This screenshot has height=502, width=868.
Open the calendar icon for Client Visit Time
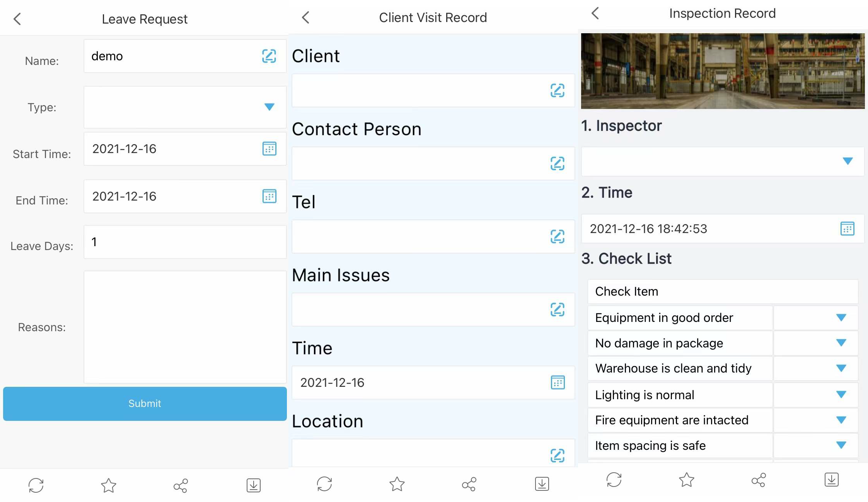pyautogui.click(x=557, y=383)
